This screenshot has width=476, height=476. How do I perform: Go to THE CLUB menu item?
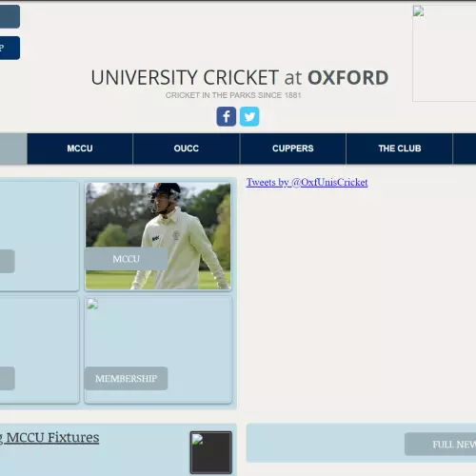click(x=400, y=149)
